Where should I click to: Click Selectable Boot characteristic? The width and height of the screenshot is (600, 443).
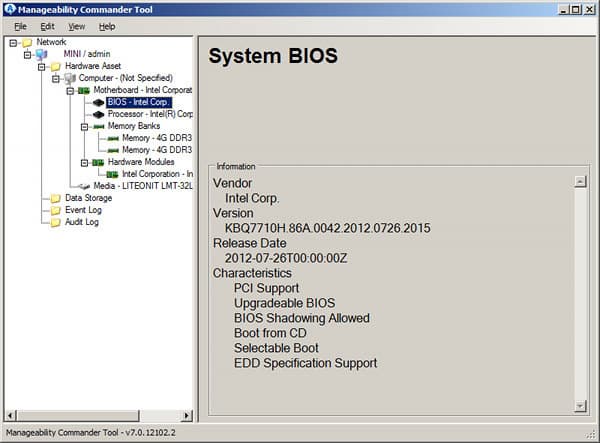(x=276, y=348)
